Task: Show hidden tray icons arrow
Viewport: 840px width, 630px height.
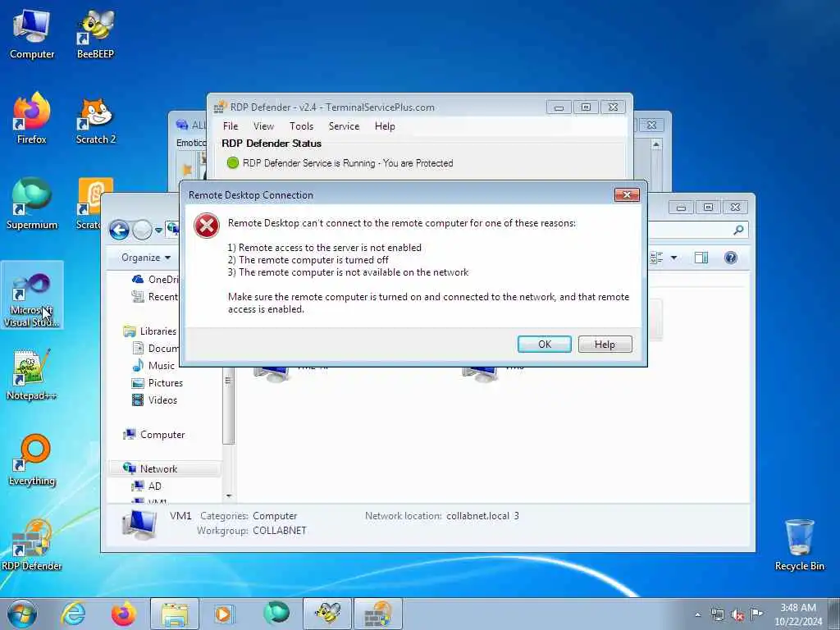Action: (x=697, y=615)
